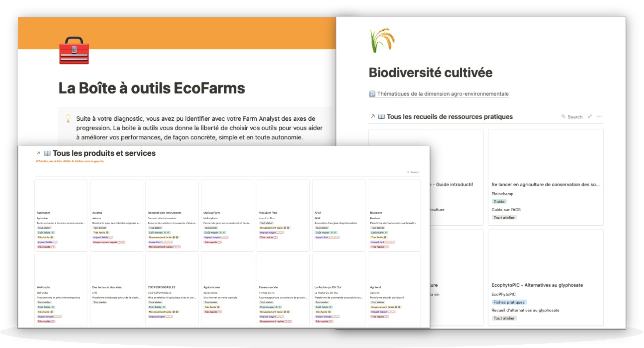The height and width of the screenshot is (348, 644).
Task: Click the arrow icon beside Tous les produits et services
Action: [38, 153]
